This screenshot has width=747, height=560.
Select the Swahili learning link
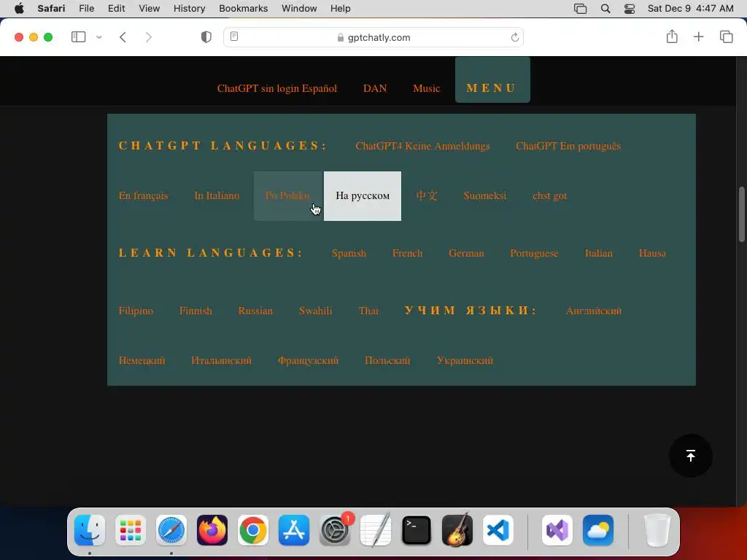[315, 311]
